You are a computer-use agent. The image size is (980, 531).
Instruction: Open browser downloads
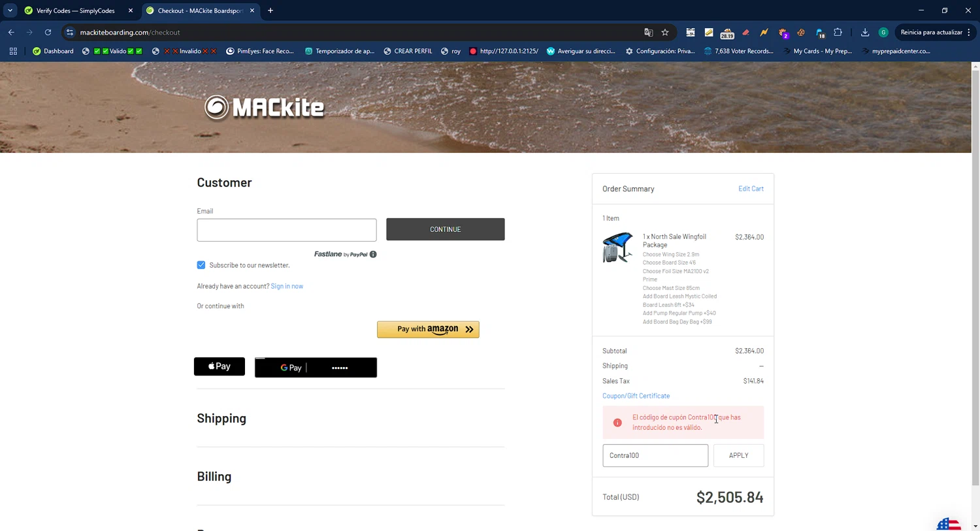click(x=865, y=32)
